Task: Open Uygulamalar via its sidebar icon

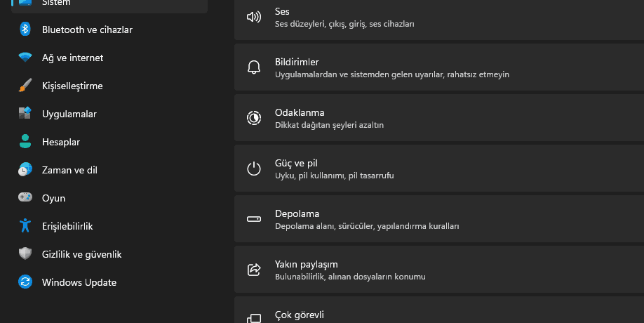Action: coord(25,114)
